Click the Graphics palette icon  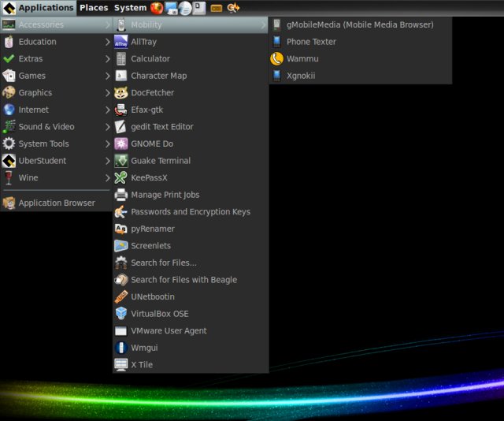click(x=9, y=93)
